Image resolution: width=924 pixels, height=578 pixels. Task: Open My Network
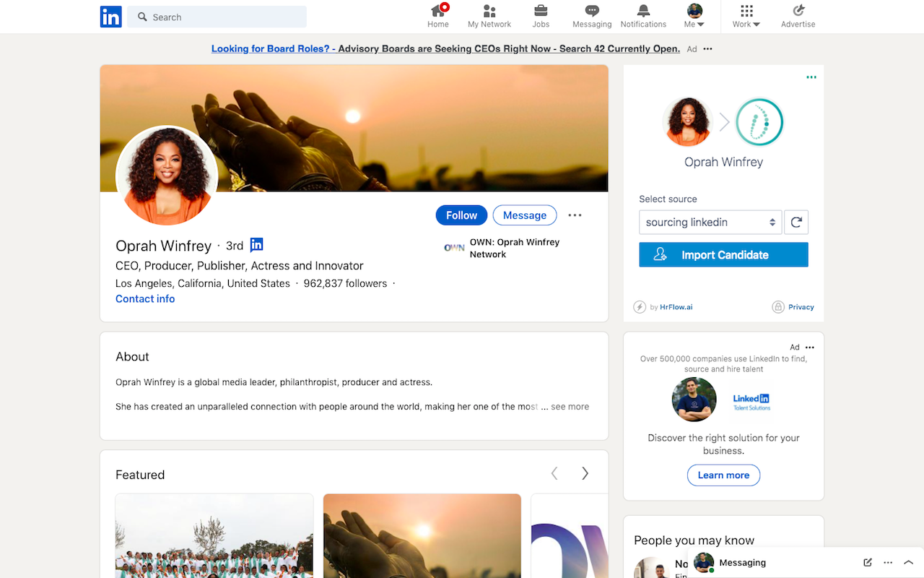[489, 17]
